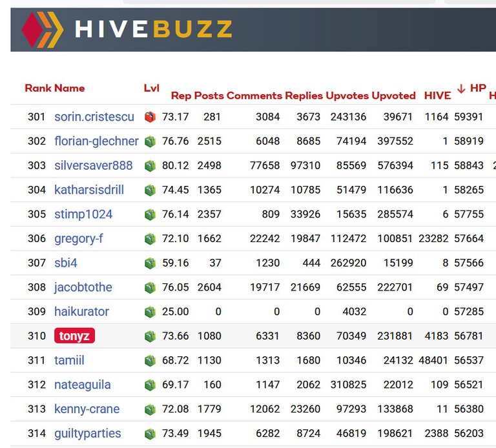Open tamiil user link
The height and width of the screenshot is (448, 496).
(69, 360)
